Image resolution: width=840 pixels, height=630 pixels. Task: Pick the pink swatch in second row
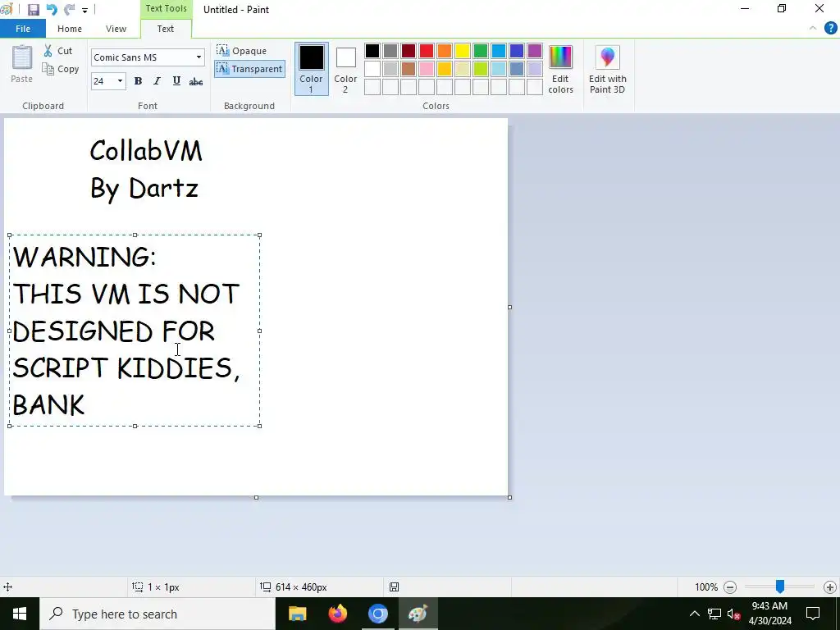[x=427, y=69]
